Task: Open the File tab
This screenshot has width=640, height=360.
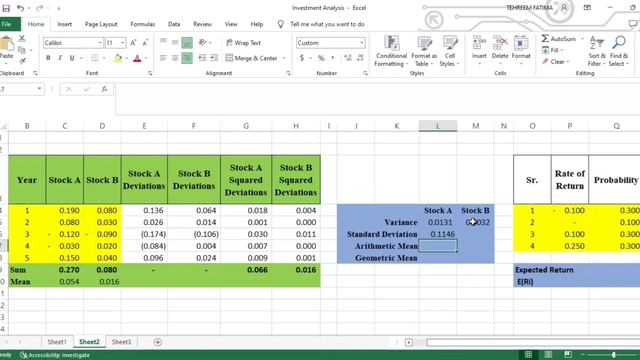Action: click(x=7, y=24)
